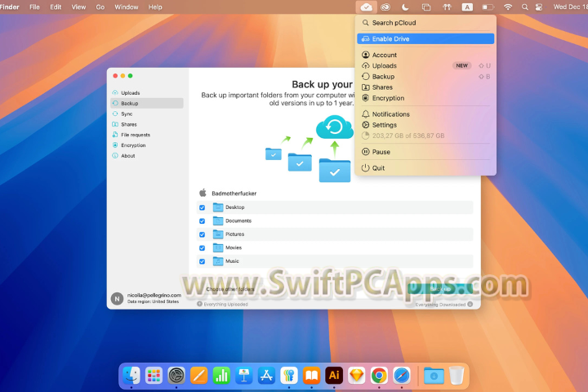Select Backup in the pCloud window sidebar

click(x=147, y=103)
